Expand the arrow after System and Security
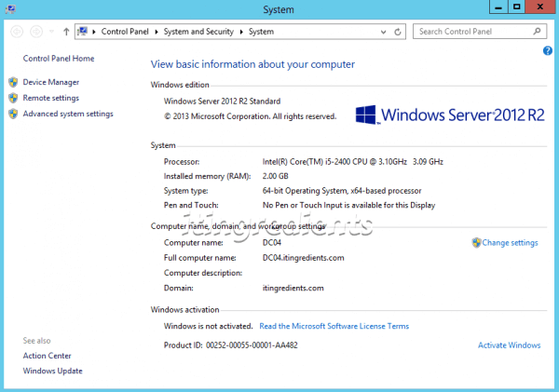Image resolution: width=559 pixels, height=392 pixels. pos(241,32)
